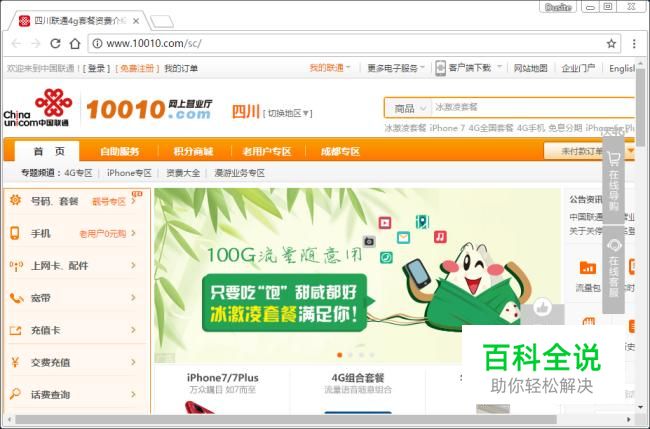Click the iPhone 7 hot search keyword
The image size is (650, 429).
pos(447,128)
